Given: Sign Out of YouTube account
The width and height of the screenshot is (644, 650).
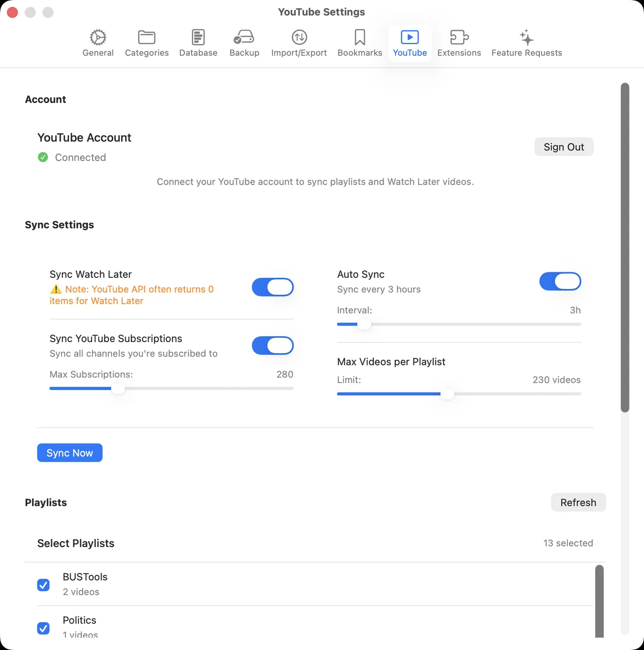Looking at the screenshot, I should point(564,147).
